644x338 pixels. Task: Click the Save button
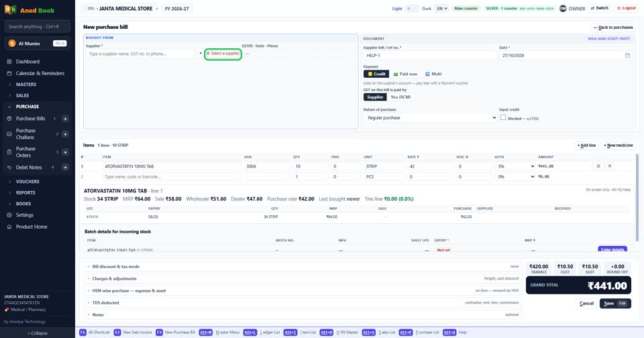tap(615, 304)
